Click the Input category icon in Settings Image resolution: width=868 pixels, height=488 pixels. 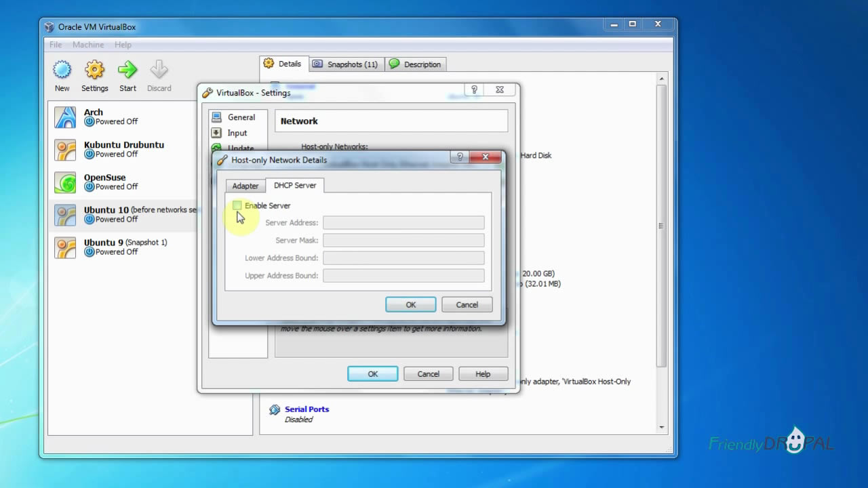216,133
